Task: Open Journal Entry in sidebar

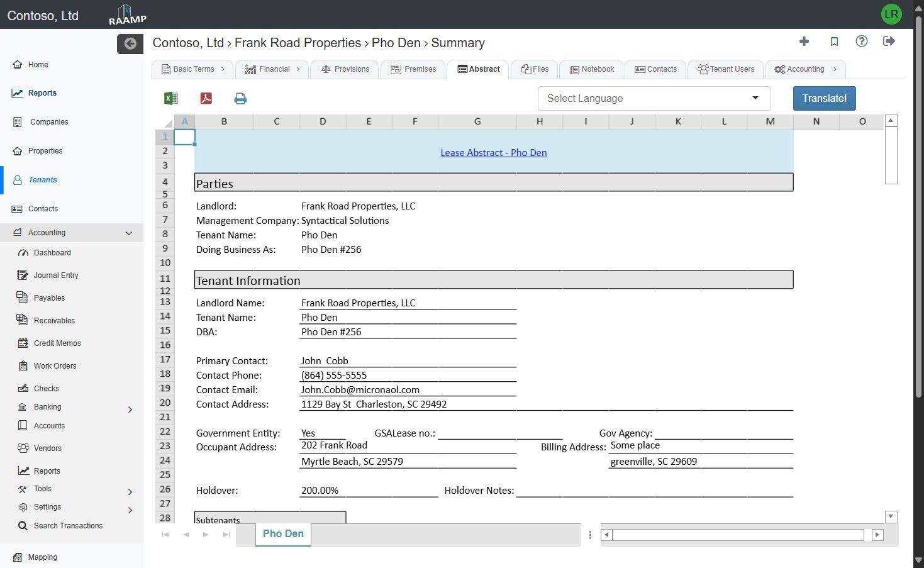Action: point(56,276)
